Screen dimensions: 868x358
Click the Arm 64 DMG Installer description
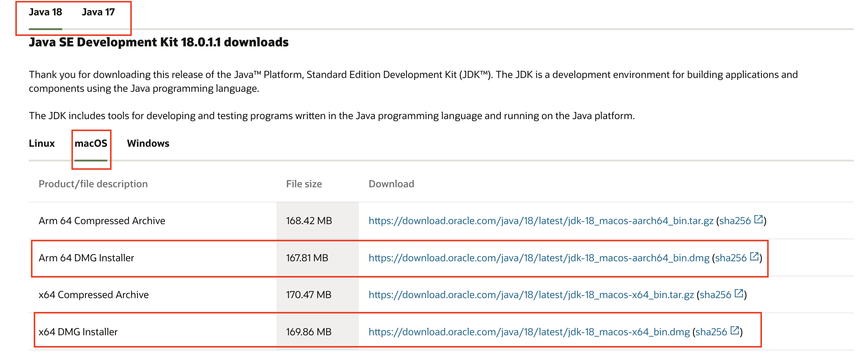click(x=86, y=258)
